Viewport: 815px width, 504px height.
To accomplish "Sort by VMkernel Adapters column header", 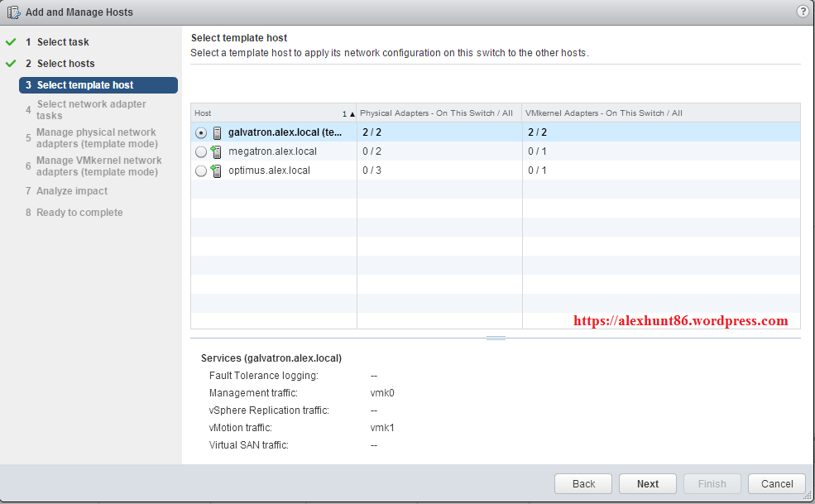I will tap(604, 113).
